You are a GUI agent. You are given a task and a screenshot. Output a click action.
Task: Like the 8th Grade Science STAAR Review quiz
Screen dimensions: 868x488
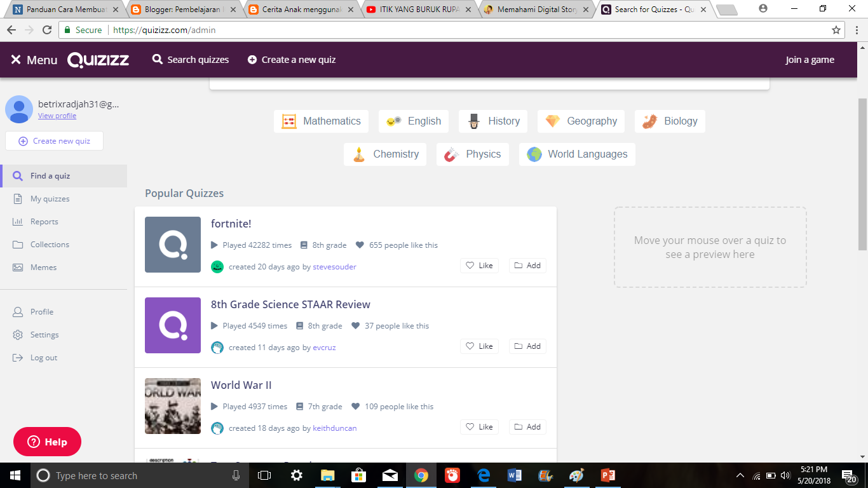(x=479, y=346)
